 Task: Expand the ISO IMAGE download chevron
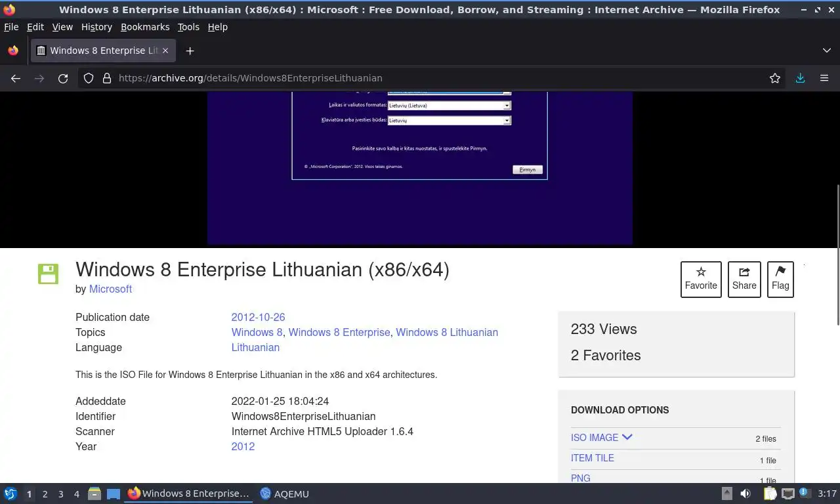[627, 437]
